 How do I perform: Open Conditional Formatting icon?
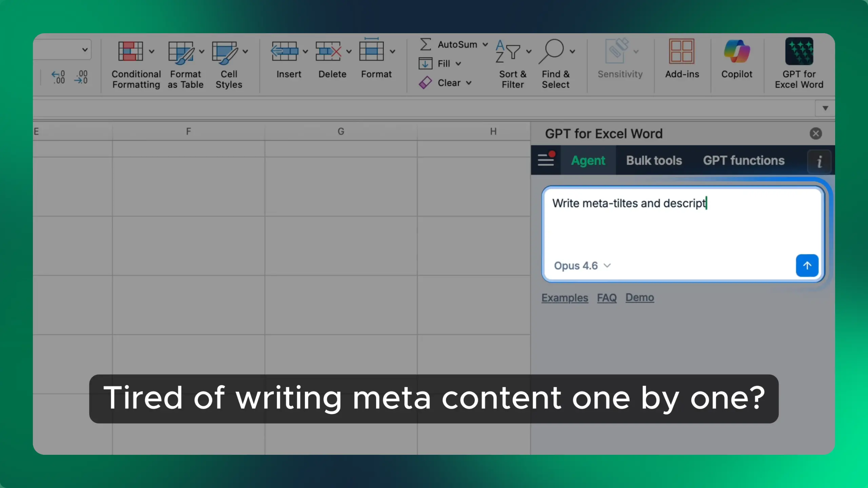(131, 52)
